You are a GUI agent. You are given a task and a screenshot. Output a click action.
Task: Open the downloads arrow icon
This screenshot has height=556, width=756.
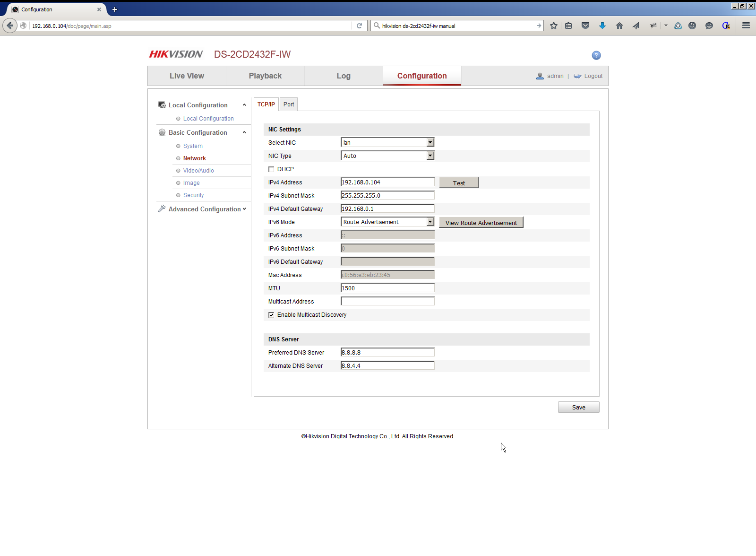click(x=602, y=26)
